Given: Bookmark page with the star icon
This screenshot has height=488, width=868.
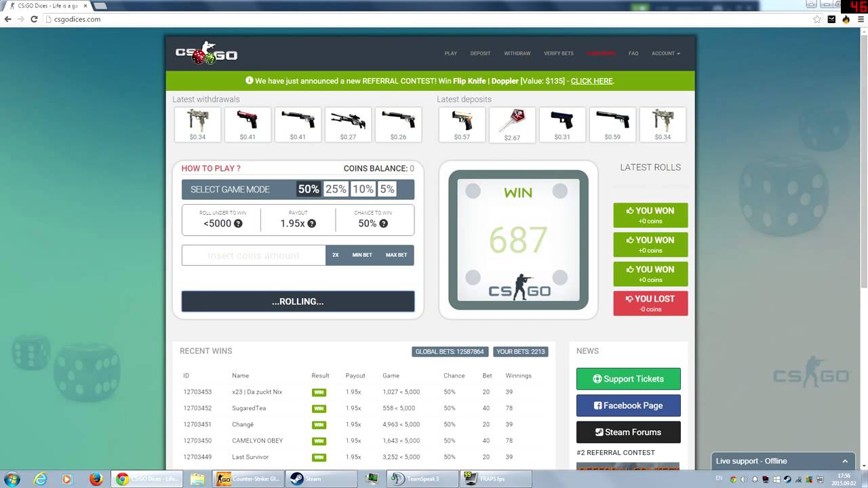Looking at the screenshot, I should [x=817, y=19].
